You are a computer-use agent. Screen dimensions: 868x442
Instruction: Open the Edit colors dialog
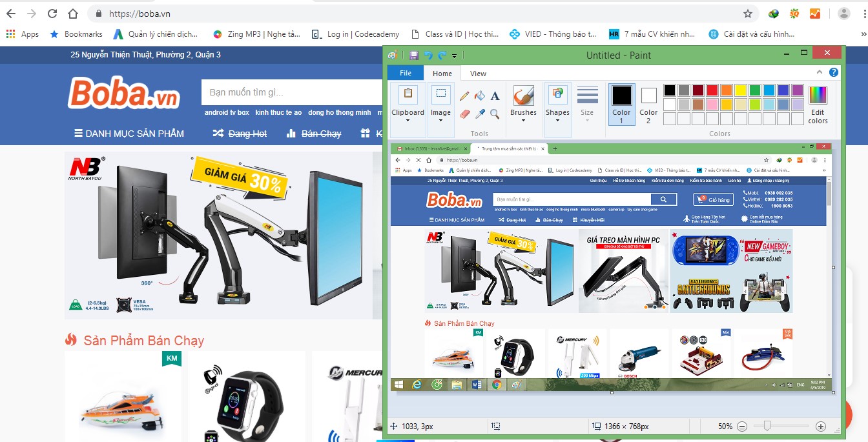tap(818, 103)
